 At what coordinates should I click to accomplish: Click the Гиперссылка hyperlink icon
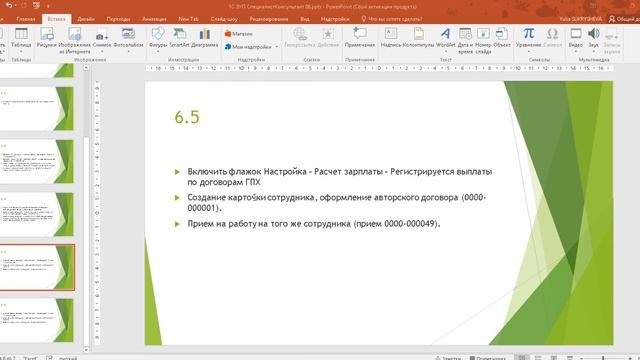point(300,34)
